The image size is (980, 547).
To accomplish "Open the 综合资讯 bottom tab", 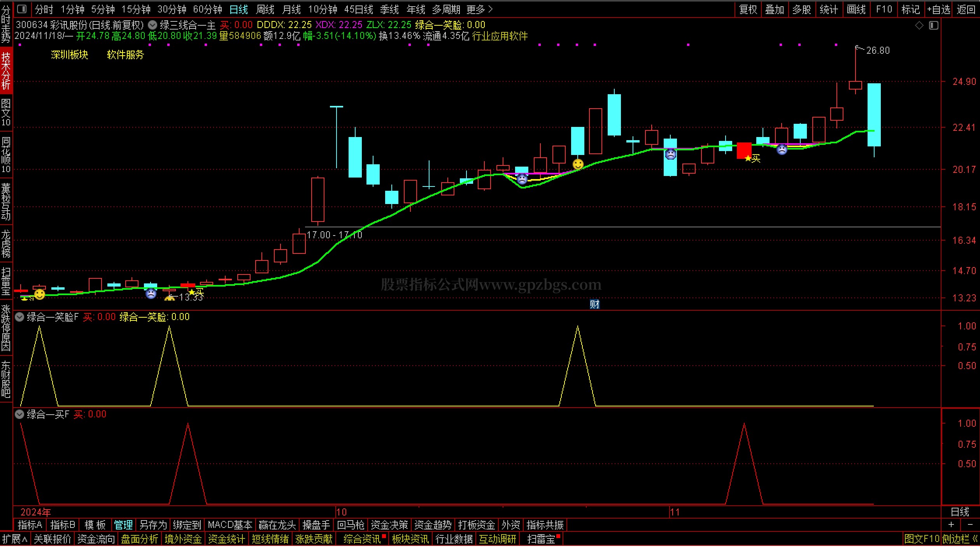I will point(362,539).
